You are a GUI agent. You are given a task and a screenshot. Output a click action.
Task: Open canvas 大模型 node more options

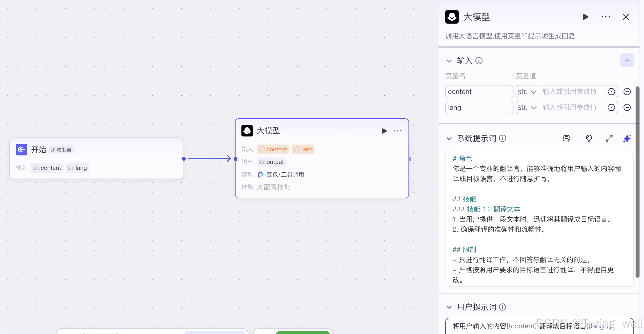(398, 131)
